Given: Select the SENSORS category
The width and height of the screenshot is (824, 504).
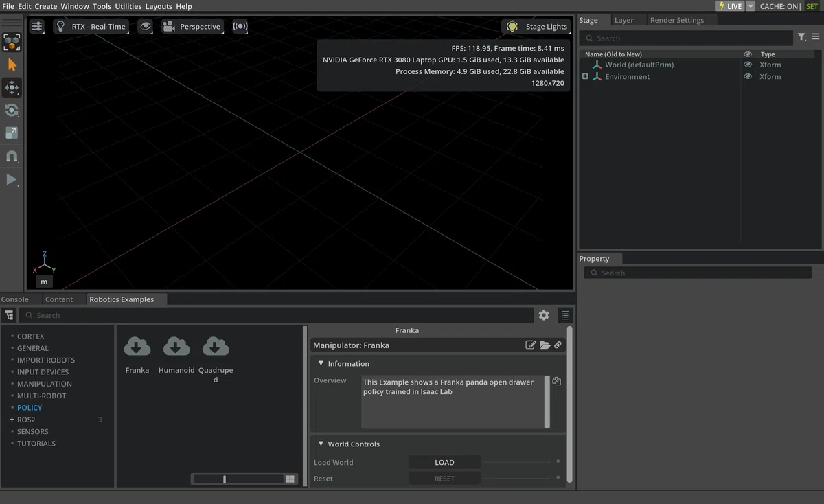Looking at the screenshot, I should [x=33, y=431].
